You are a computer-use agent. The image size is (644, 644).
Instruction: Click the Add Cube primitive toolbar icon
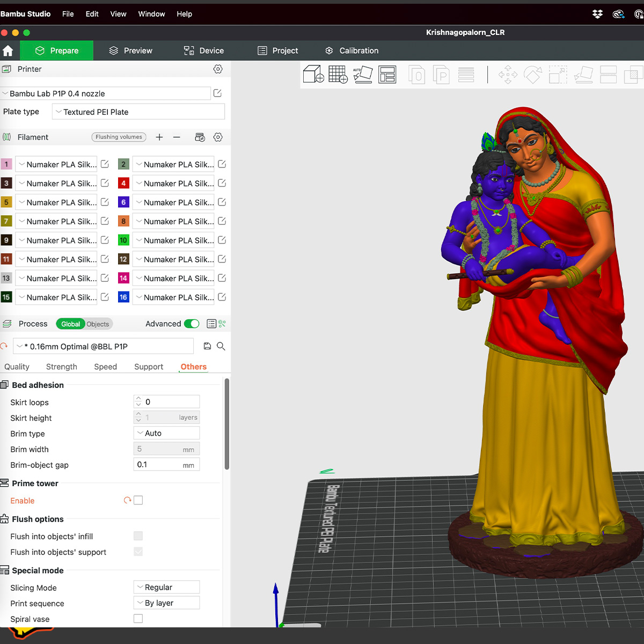pos(313,74)
